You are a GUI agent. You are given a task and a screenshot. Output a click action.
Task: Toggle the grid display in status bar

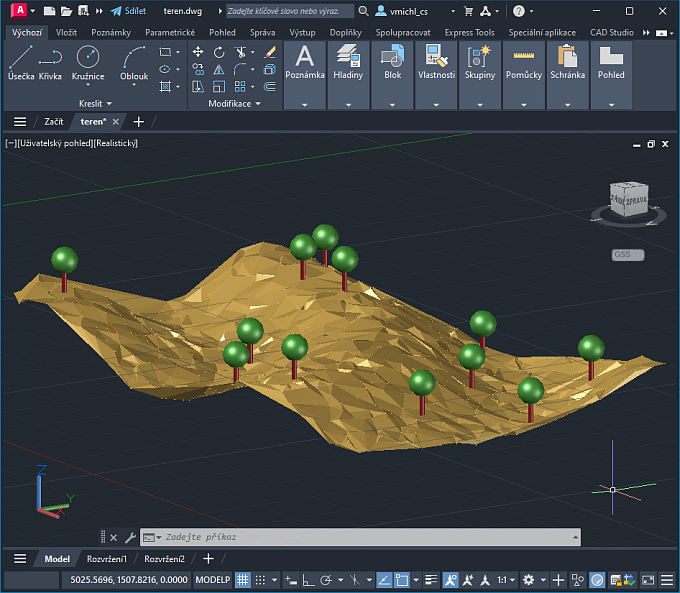point(243,580)
